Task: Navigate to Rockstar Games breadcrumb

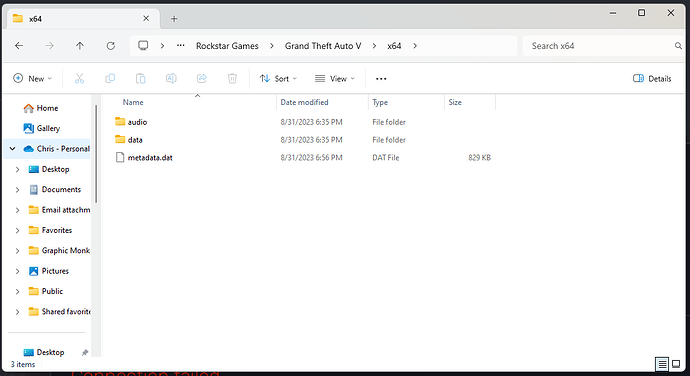Action: tap(227, 46)
